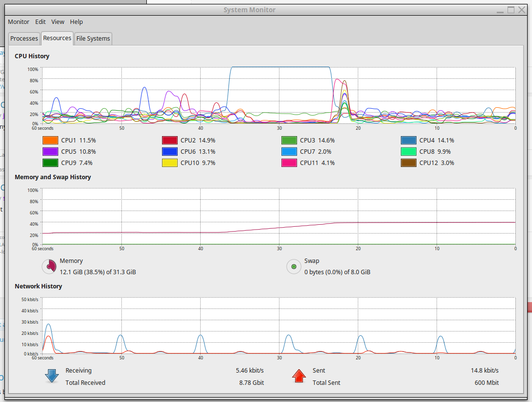Switch to the File Systems tab
This screenshot has width=532, height=402.
[x=93, y=38]
